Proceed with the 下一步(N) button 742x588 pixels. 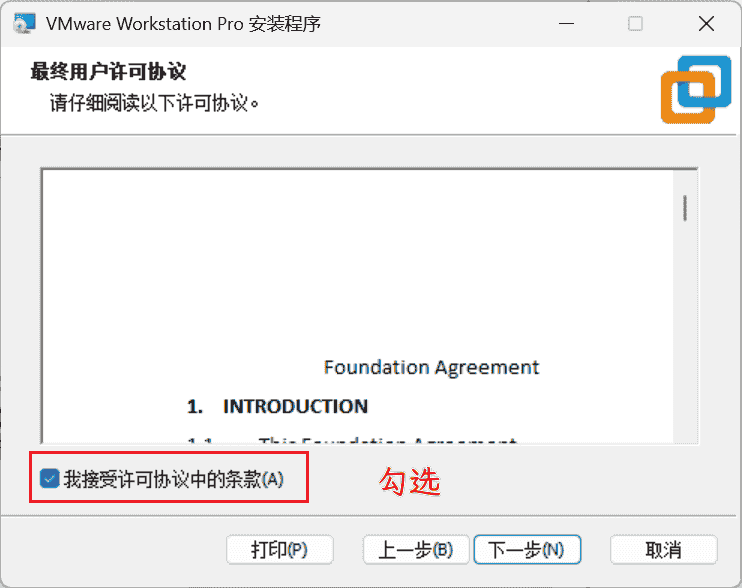pyautogui.click(x=527, y=550)
